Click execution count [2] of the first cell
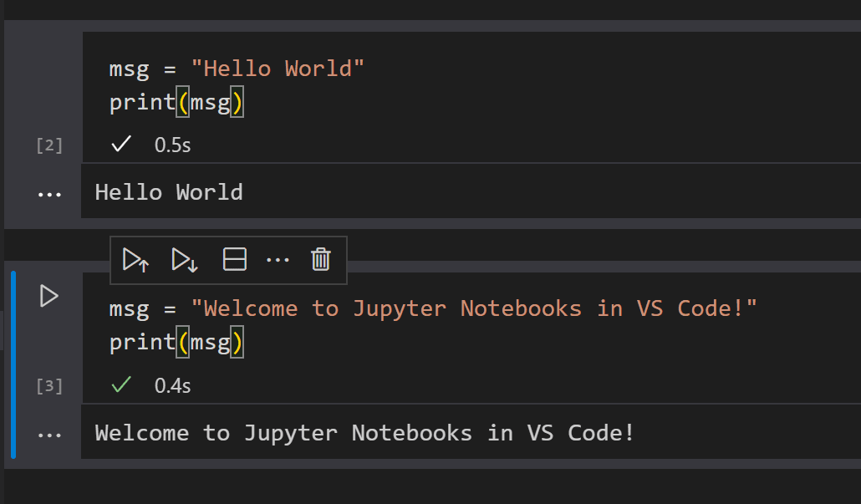The height and width of the screenshot is (504, 861). (48, 145)
